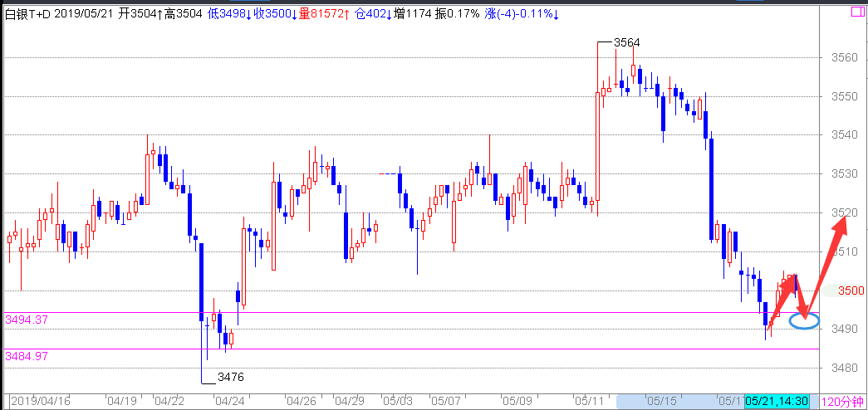Viewport: 868px width, 410px height.
Task: Click the 3564 peak price label
Action: point(627,42)
